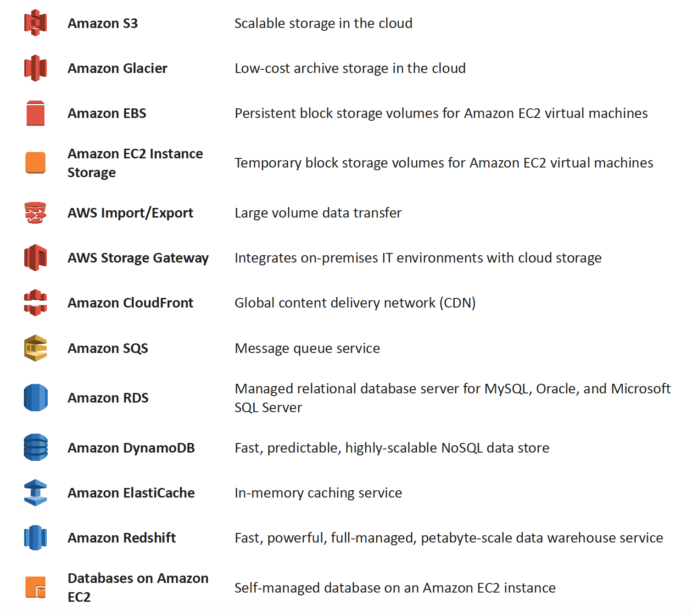This screenshot has height=616, width=692.
Task: Select the text 'Message queue service'
Action: pyautogui.click(x=307, y=348)
